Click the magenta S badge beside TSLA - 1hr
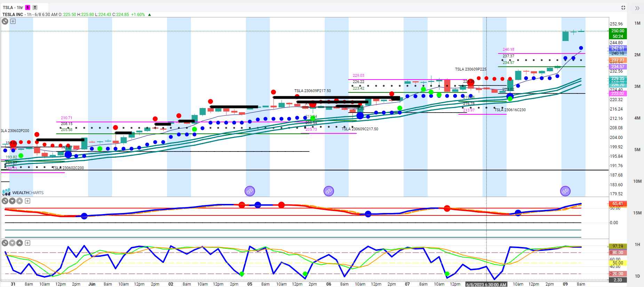 pos(28,7)
